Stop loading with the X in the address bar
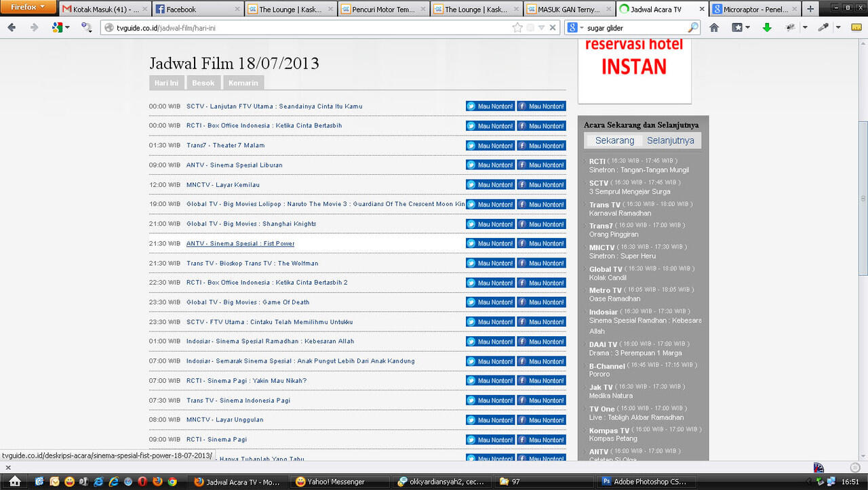Screen dimensions: 868x490 pyautogui.click(x=553, y=28)
